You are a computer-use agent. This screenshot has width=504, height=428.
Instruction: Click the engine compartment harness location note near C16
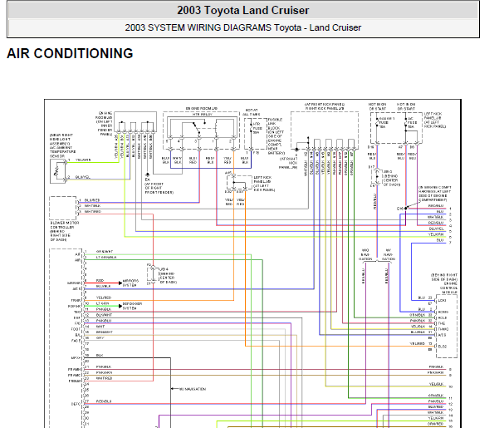pyautogui.click(x=435, y=194)
